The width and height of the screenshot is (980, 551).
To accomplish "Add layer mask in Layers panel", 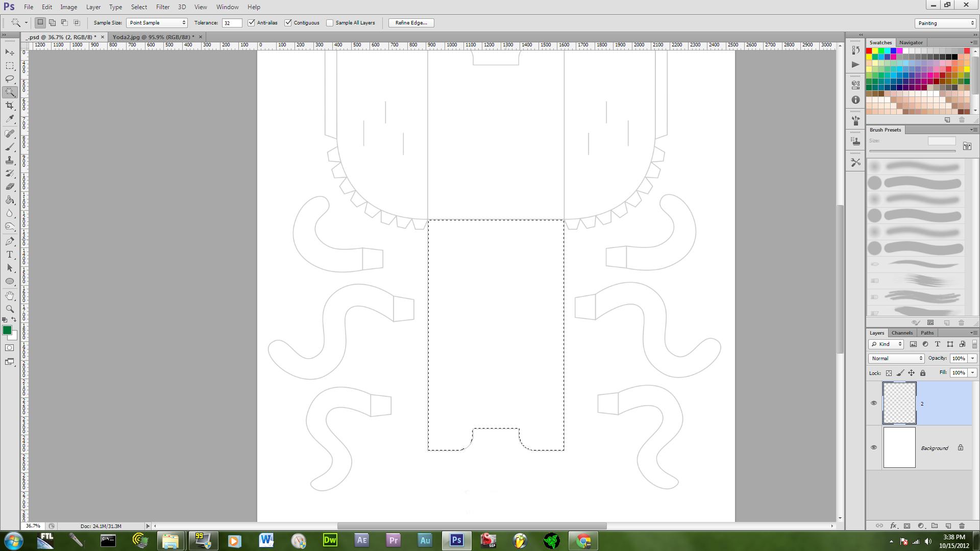I will 907,525.
